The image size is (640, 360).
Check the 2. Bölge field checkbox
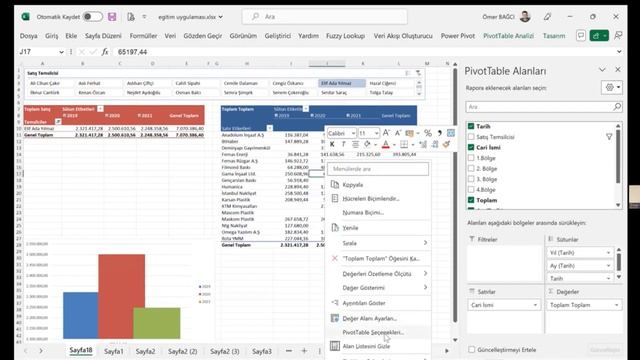pos(471,168)
